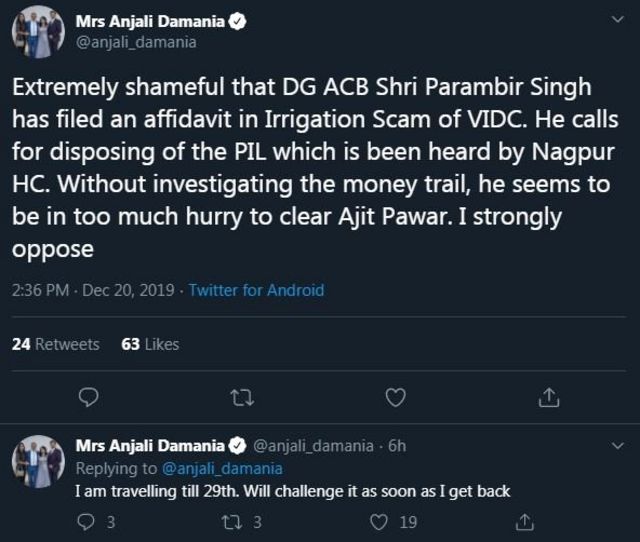
Task: Open Mrs Anjali Damania name on the reply
Action: click(150, 446)
